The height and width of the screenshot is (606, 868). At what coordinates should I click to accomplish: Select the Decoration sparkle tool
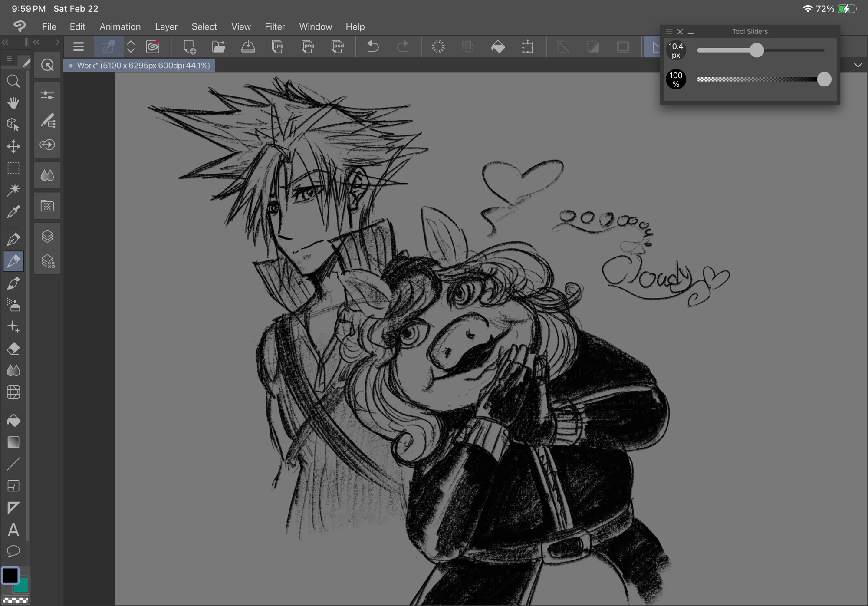pos(13,326)
